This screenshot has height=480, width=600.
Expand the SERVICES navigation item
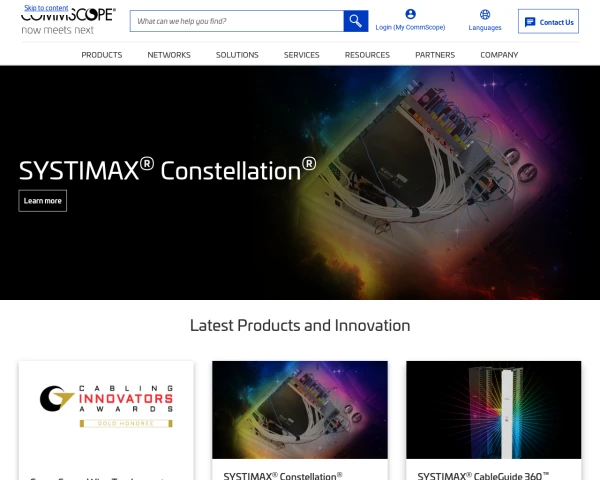[x=302, y=55]
